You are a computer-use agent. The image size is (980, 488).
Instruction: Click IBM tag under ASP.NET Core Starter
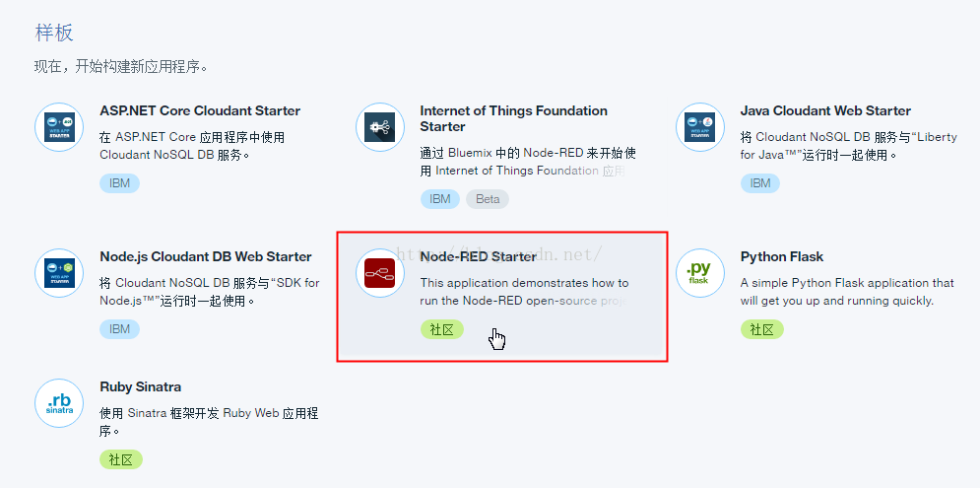click(x=119, y=183)
